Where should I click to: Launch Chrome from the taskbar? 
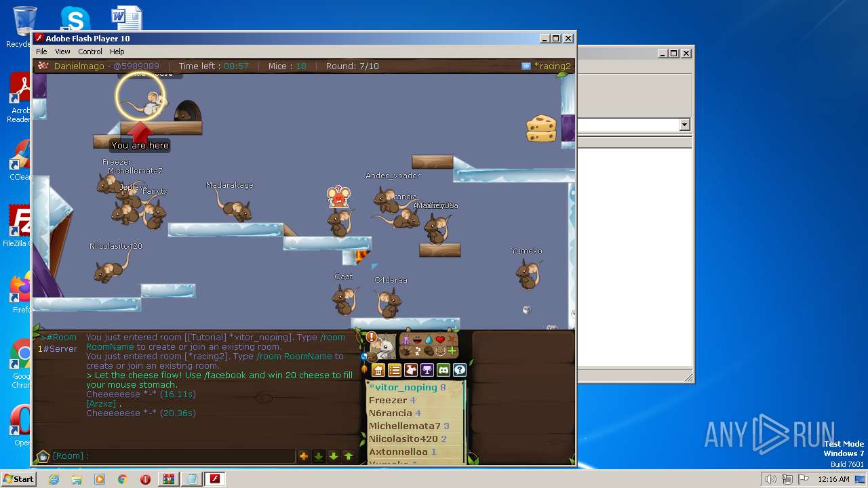[123, 479]
